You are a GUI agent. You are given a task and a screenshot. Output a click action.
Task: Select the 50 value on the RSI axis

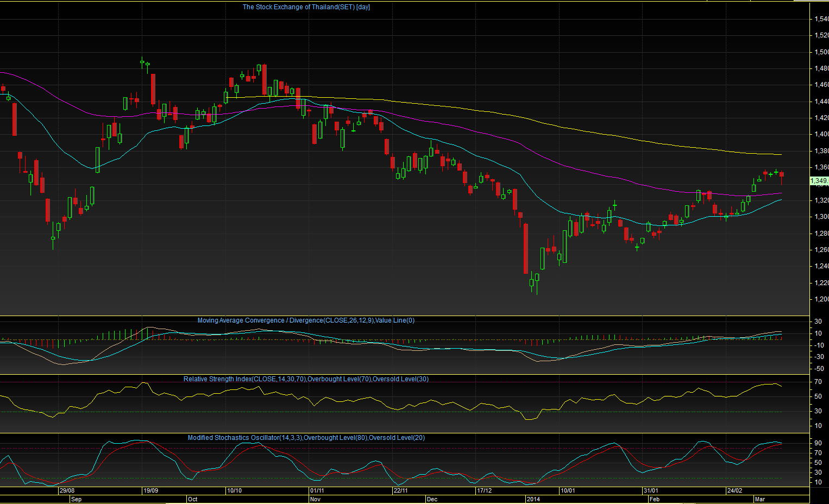pyautogui.click(x=818, y=396)
